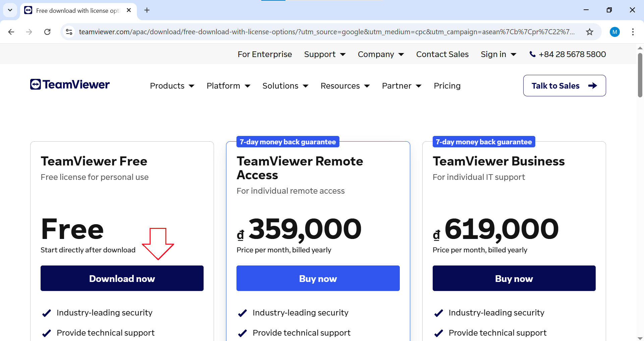Screen dimensions: 644x341
Task: Click the phone number +84 28 5678 5800
Action: [568, 54]
